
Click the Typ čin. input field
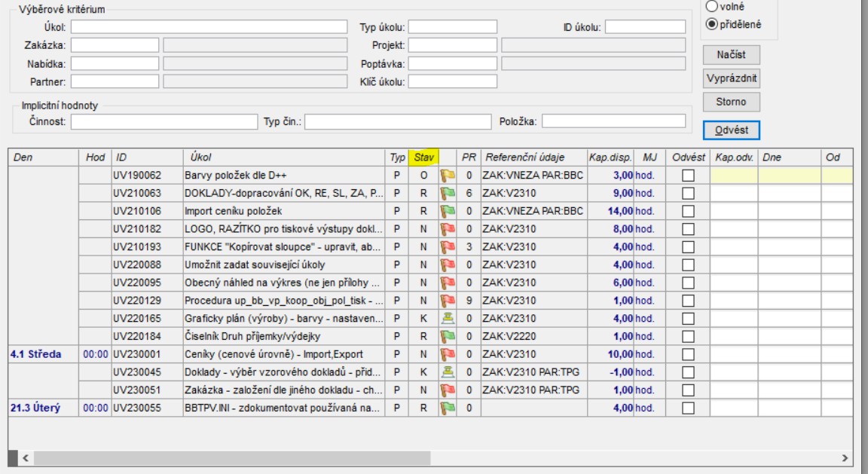coord(398,121)
